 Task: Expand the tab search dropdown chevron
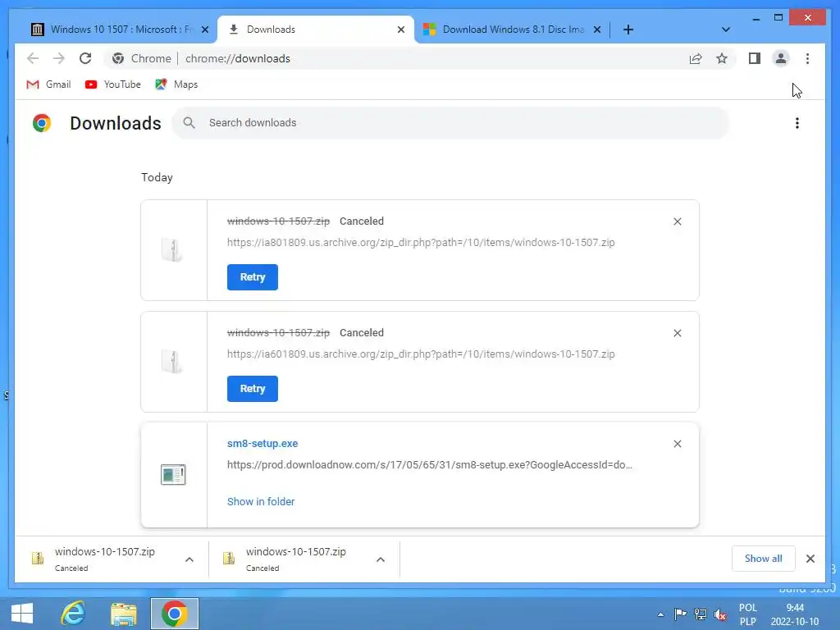726,30
